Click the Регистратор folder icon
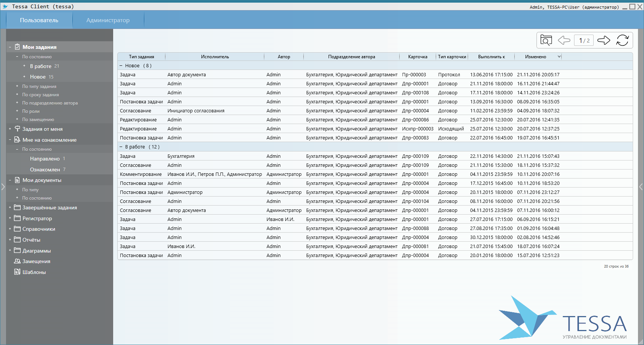 coord(17,218)
